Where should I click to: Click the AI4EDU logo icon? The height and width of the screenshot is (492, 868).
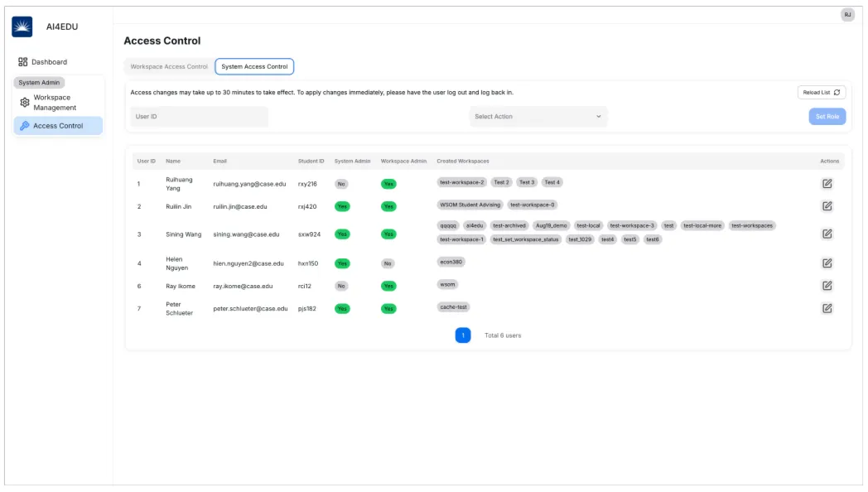[22, 27]
